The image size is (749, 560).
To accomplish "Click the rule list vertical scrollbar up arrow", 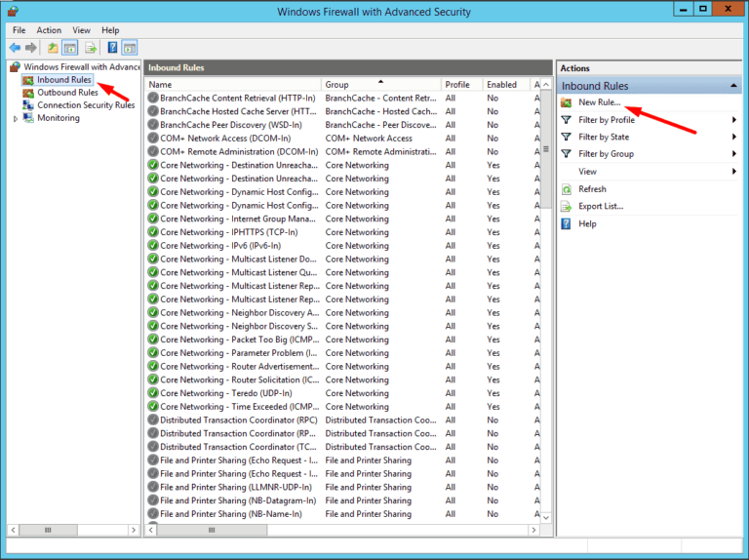I will (x=546, y=85).
